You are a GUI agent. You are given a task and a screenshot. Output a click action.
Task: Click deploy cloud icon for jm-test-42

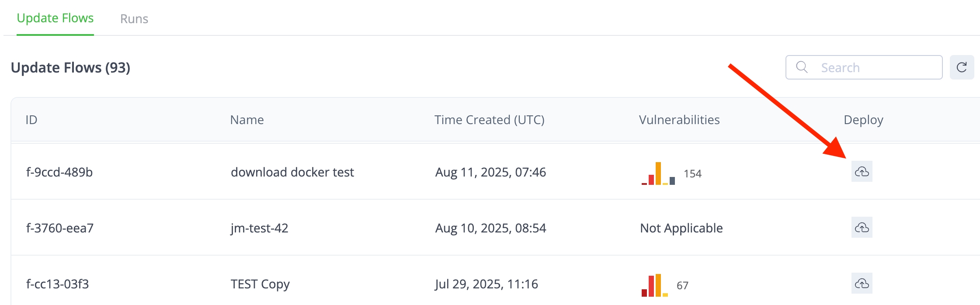coord(862,228)
